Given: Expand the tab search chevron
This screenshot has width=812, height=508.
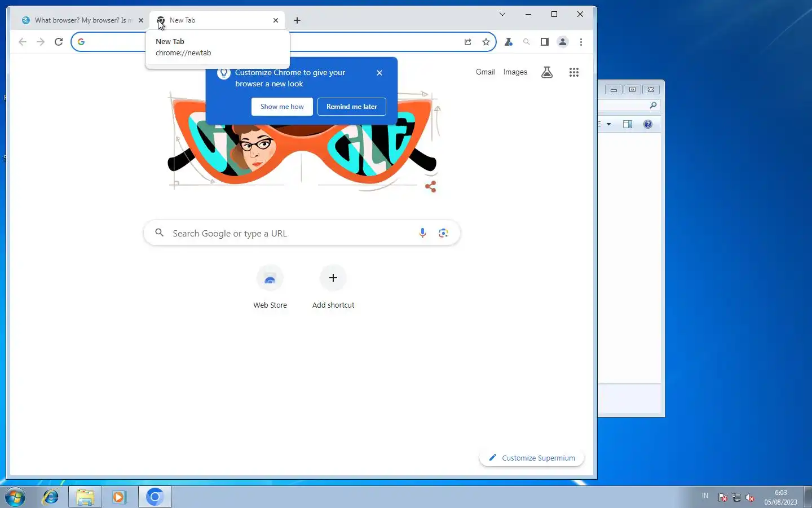Looking at the screenshot, I should [502, 15].
